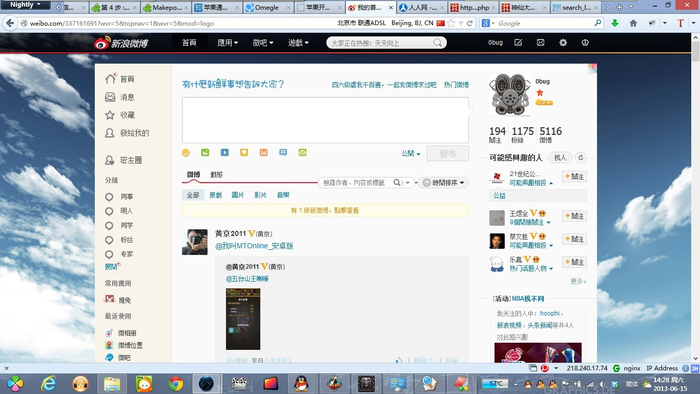Open the 收藏 favorites star in sidebar

click(119, 115)
